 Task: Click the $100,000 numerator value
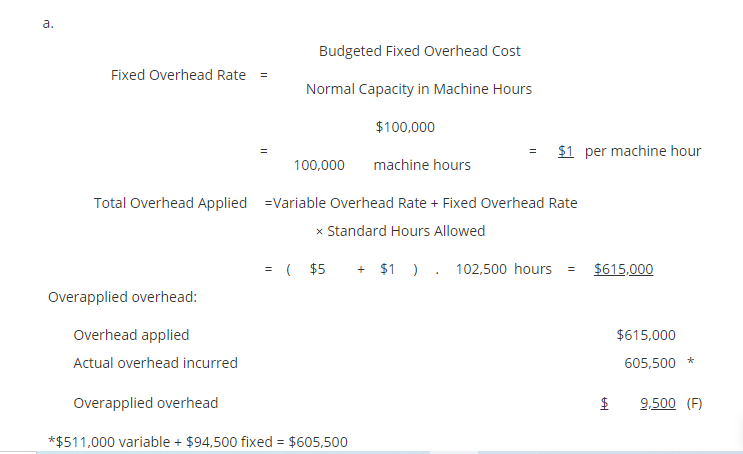(x=404, y=127)
